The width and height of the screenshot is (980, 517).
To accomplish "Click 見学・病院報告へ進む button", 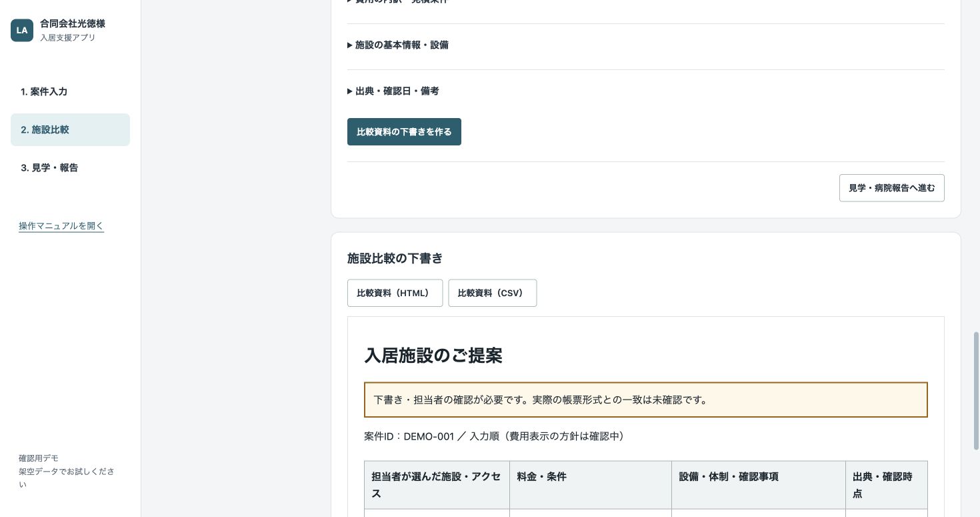I will point(891,188).
